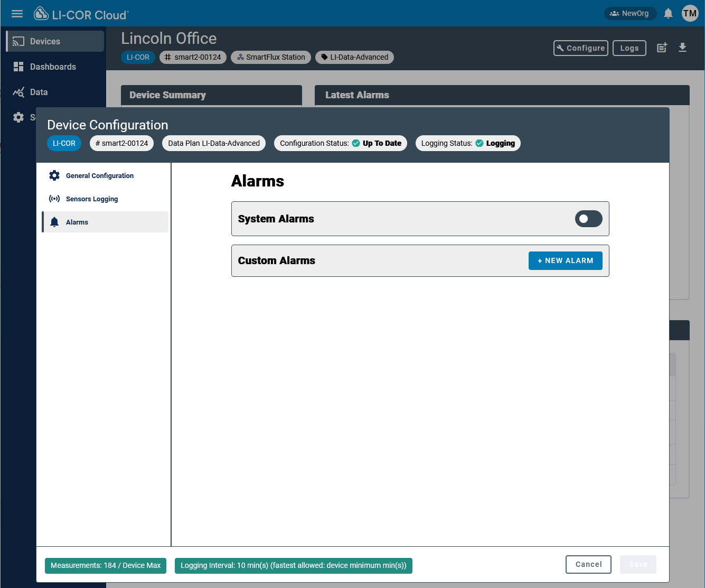Toggle the System Alarms switch
The width and height of the screenshot is (705, 588).
(x=589, y=219)
